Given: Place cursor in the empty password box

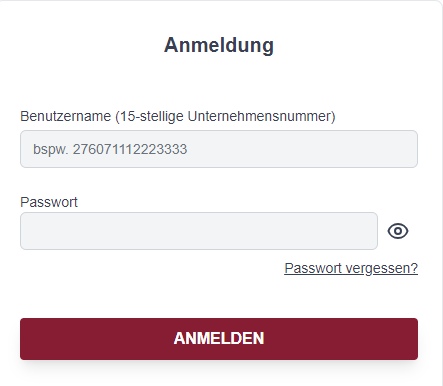Looking at the screenshot, I should pos(199,231).
